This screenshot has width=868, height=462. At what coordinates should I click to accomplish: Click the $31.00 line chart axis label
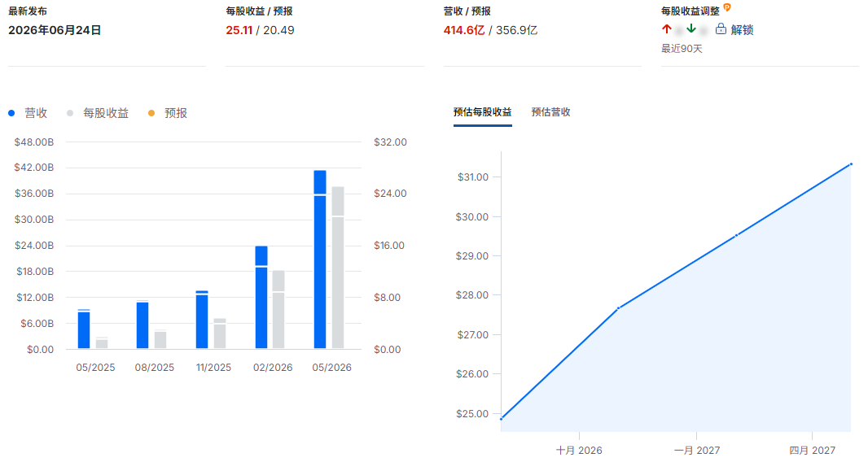[473, 177]
